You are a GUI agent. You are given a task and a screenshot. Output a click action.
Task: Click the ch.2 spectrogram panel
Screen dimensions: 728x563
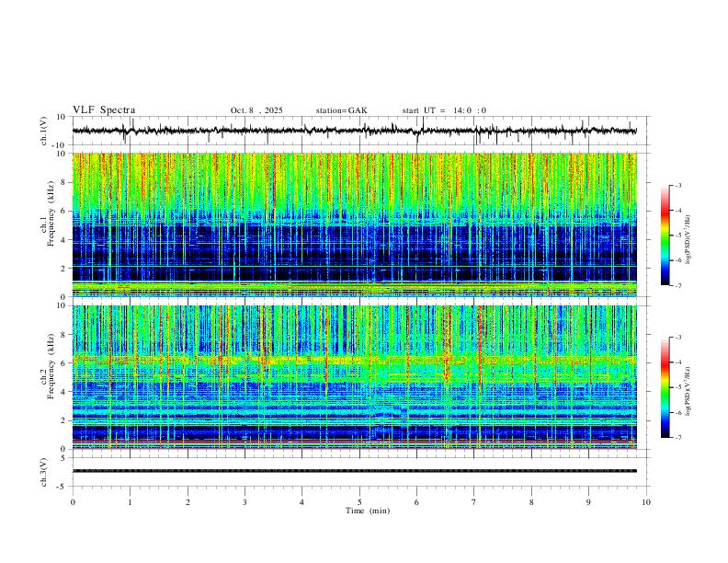(355, 377)
